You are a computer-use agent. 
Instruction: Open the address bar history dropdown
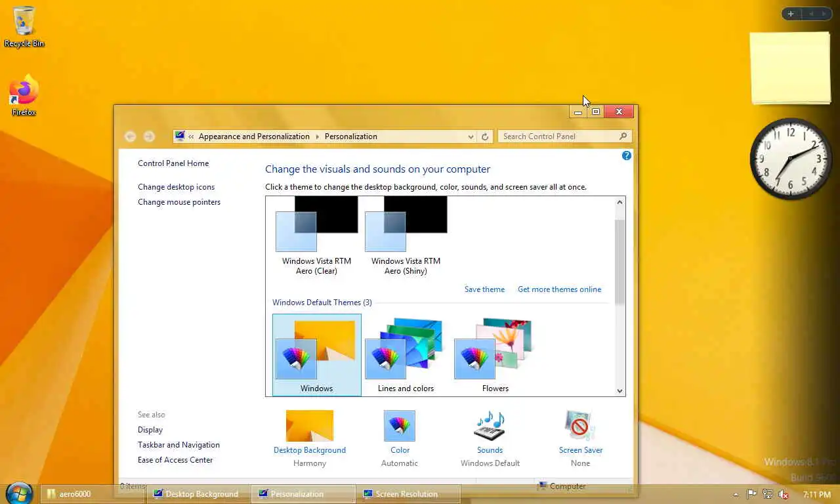[x=471, y=136]
